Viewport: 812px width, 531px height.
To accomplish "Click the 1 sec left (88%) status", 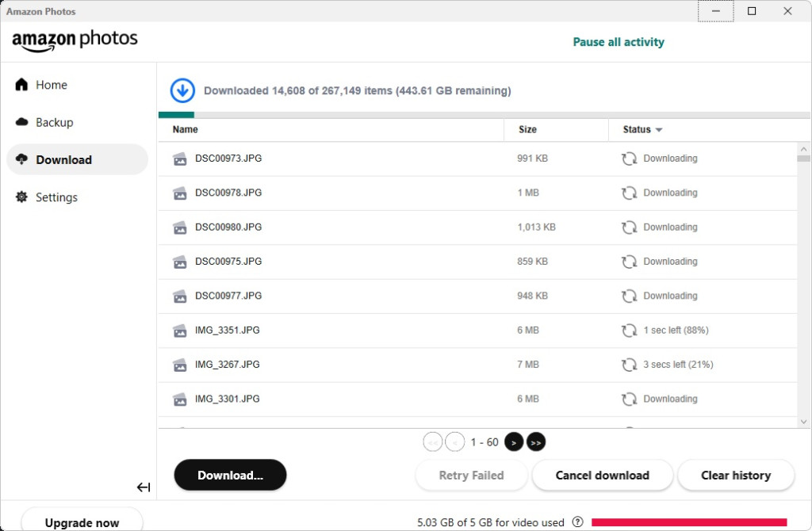I will click(x=676, y=330).
